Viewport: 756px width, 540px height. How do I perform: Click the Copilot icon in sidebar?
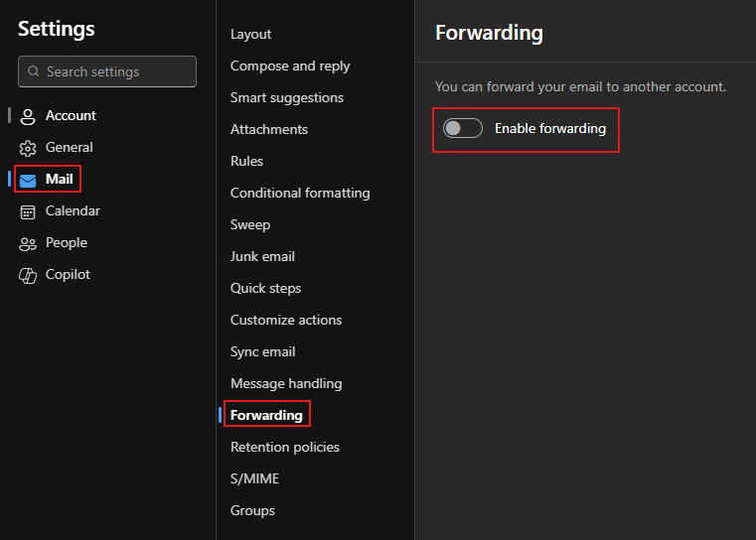(x=28, y=275)
